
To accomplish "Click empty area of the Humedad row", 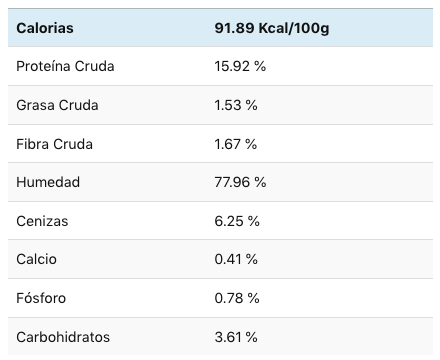I will tap(350, 182).
